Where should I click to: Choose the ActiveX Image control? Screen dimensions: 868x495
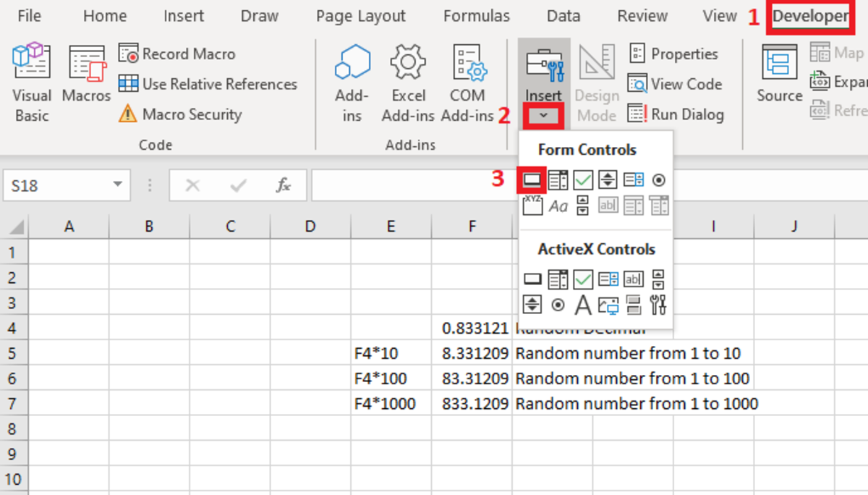pos(608,305)
